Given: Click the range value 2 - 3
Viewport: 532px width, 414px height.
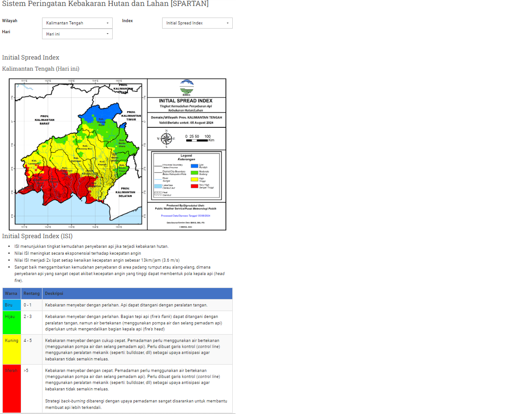Looking at the screenshot, I should point(28,317).
